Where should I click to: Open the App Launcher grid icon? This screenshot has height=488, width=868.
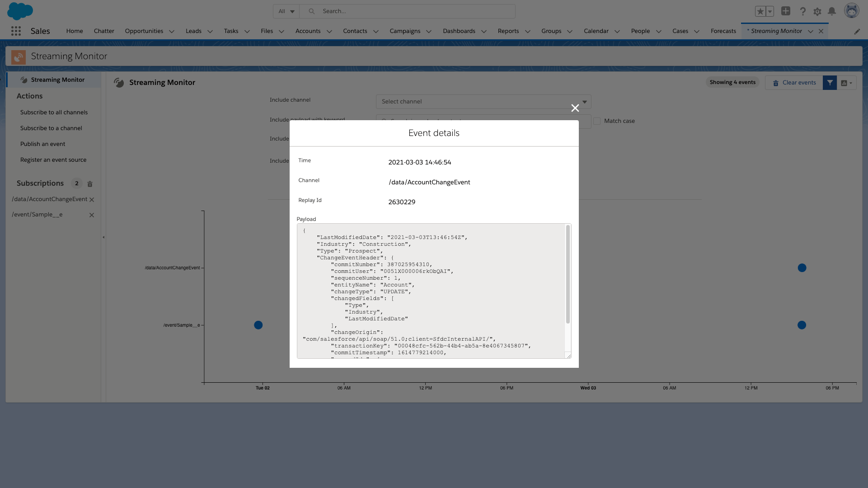point(16,31)
